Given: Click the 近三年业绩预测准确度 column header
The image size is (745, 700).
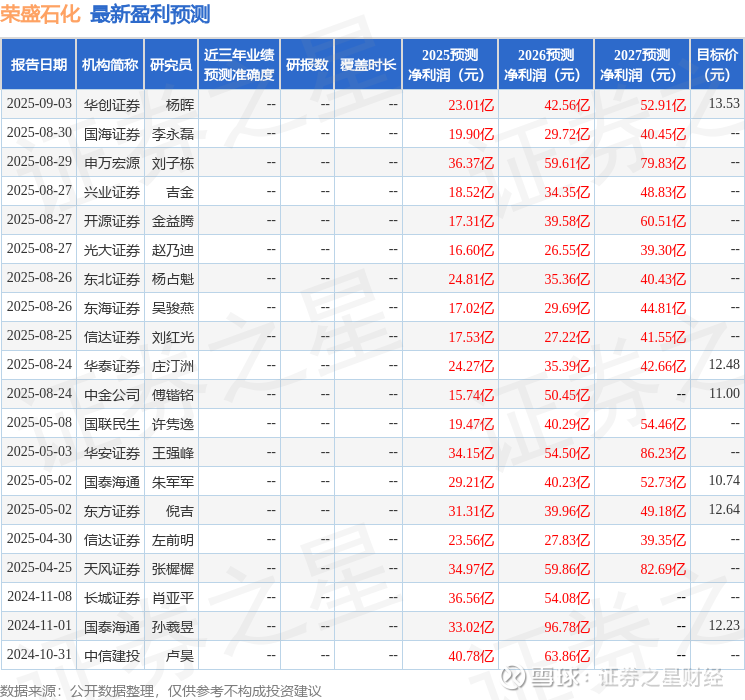Looking at the screenshot, I should point(239,65).
